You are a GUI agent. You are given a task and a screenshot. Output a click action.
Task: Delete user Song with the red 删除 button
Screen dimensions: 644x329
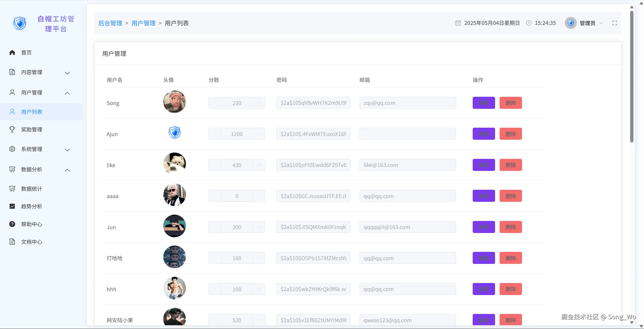(510, 103)
